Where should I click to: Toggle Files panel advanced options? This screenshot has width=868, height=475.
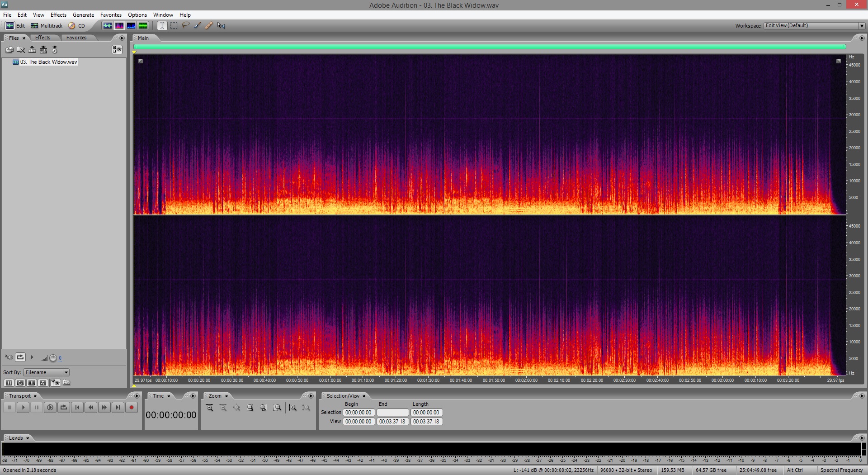(x=117, y=50)
